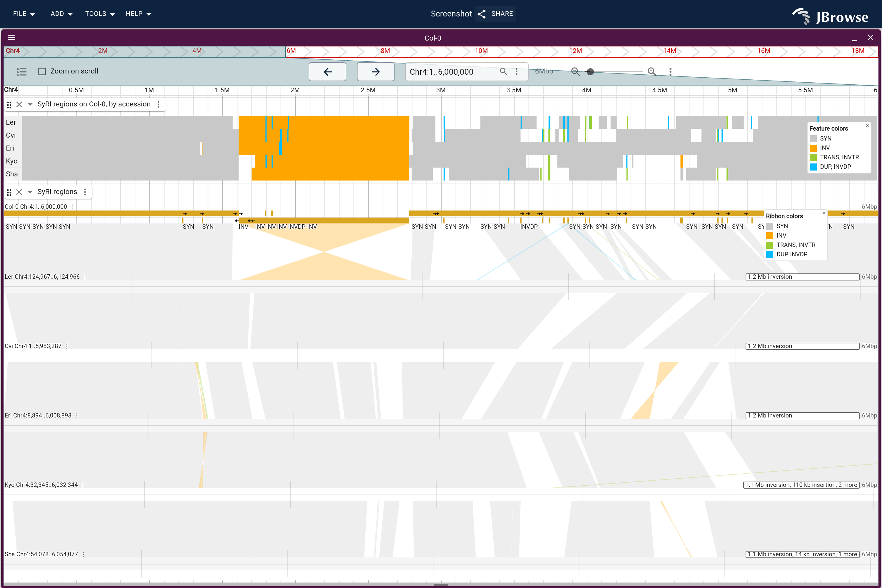Open Cvi row options dots
The width and height of the screenshot is (882, 588).
[67, 346]
